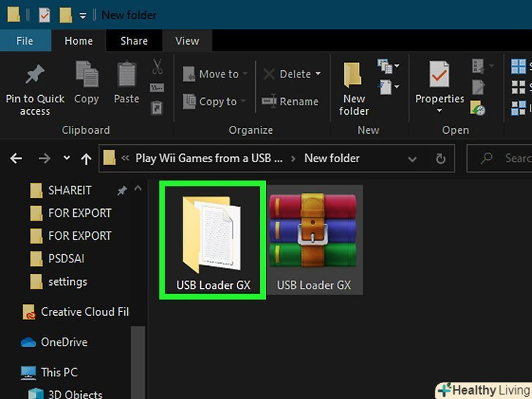Click 'Play Wii Games from a USB ...' breadcrumb
Screen dimensions: 532x399
point(209,158)
